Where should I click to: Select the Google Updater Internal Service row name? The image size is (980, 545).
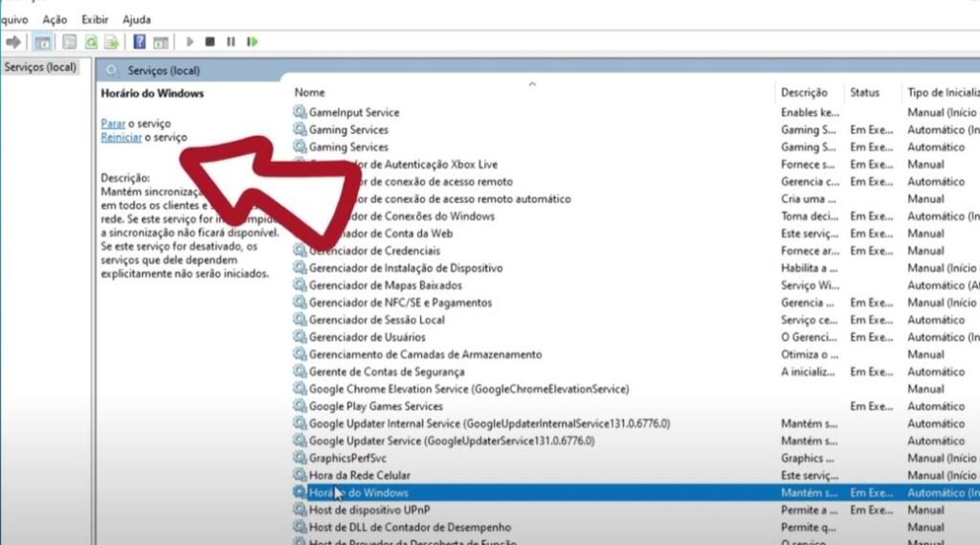489,423
